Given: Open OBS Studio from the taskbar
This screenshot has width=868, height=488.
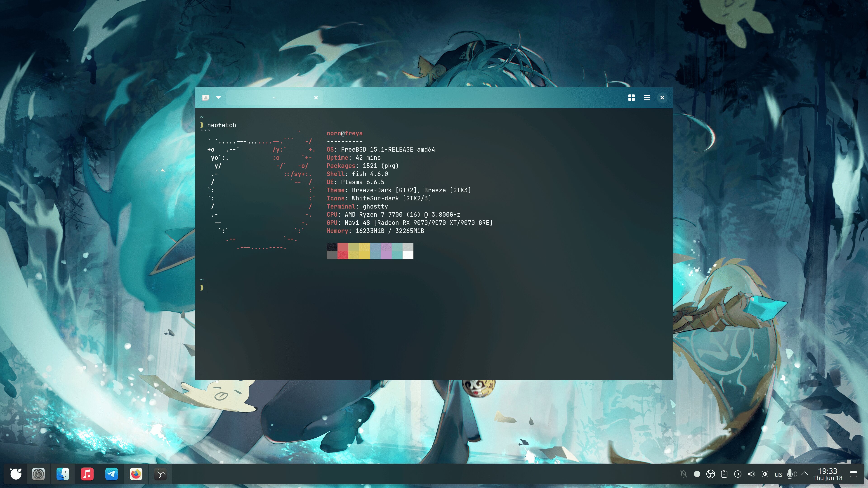Looking at the screenshot, I should click(160, 474).
